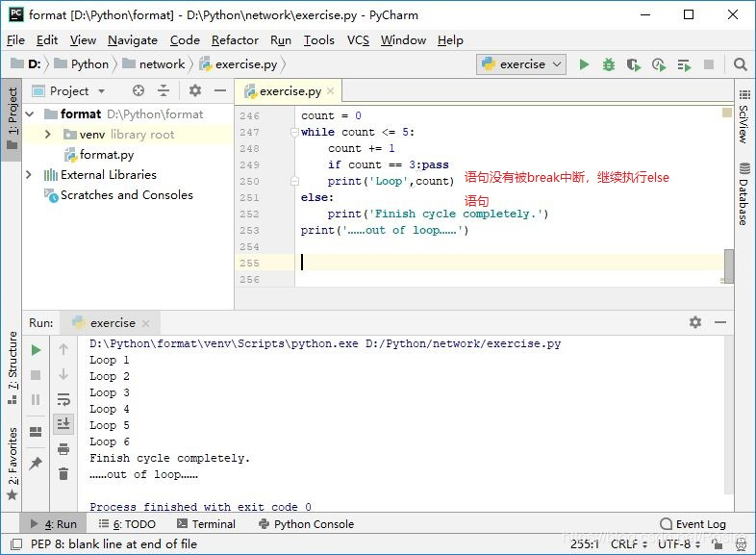Image resolution: width=756 pixels, height=555 pixels.
Task: Close the exercise Run tab
Action: (145, 323)
